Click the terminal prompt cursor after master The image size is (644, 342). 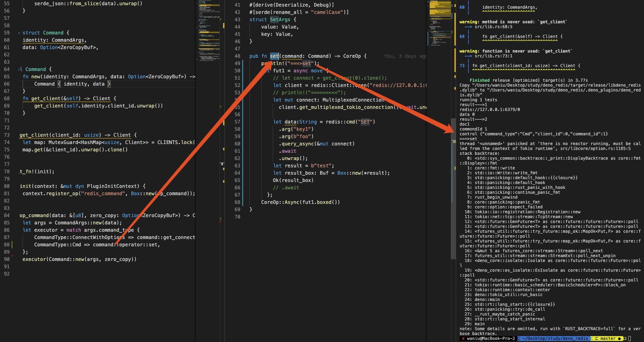(x=629, y=339)
